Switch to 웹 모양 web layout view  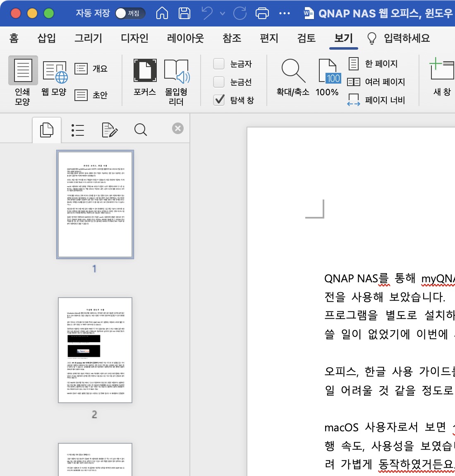[x=54, y=79]
